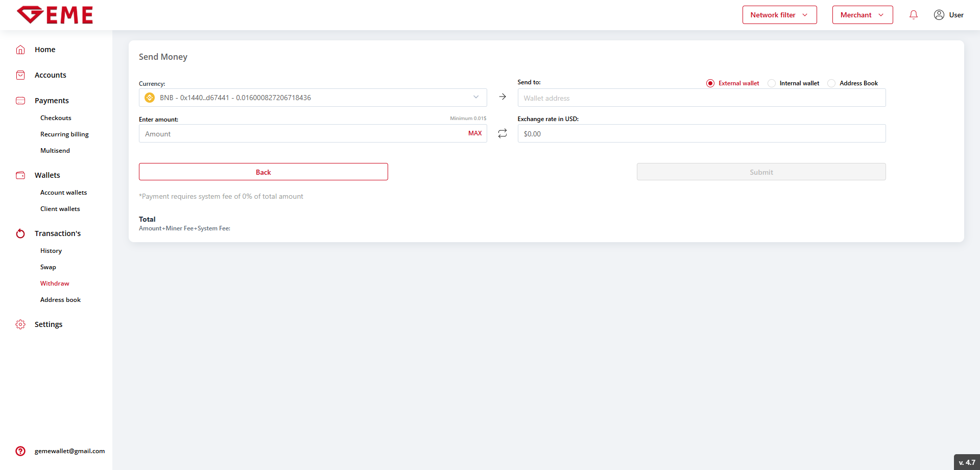Open the User profile icon
Screen dimensions: 980x470
click(x=939, y=15)
